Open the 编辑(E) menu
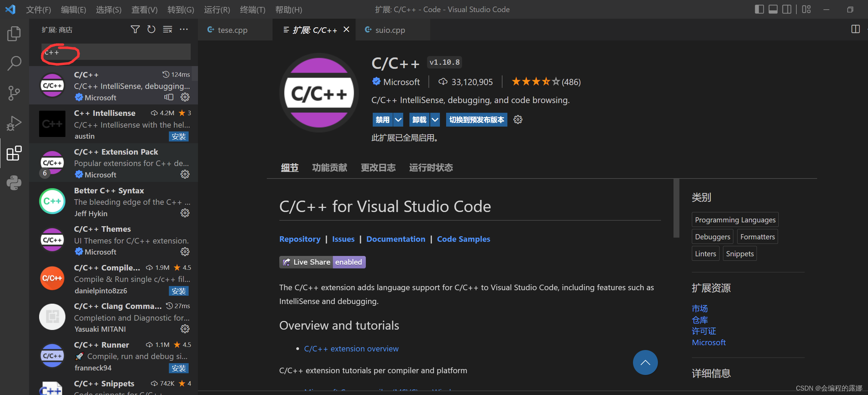Viewport: 868px width, 395px height. tap(73, 10)
